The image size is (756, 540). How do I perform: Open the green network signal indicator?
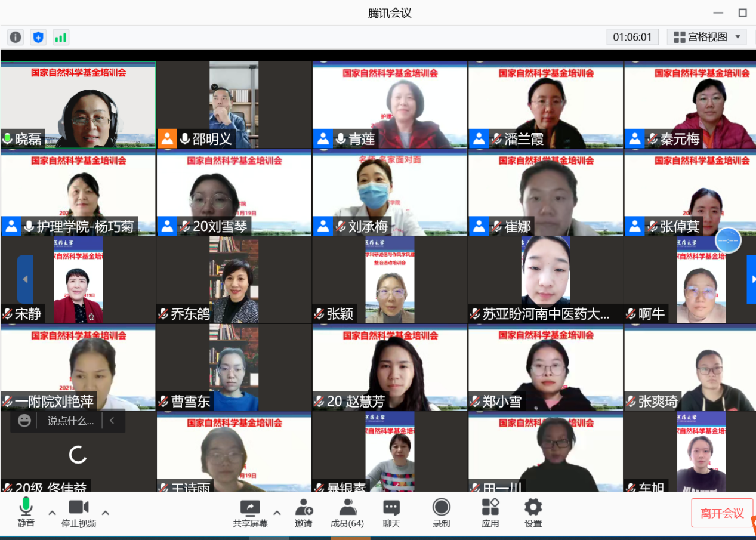point(61,38)
